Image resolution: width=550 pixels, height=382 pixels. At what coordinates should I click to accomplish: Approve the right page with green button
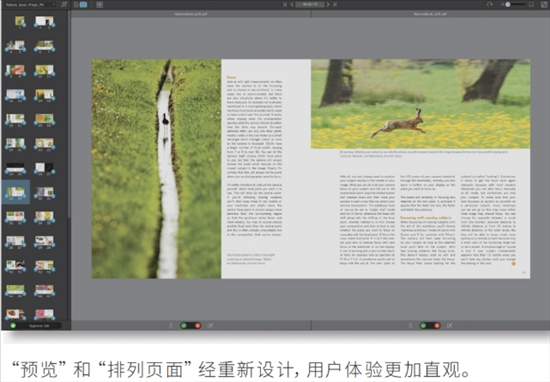(x=423, y=326)
